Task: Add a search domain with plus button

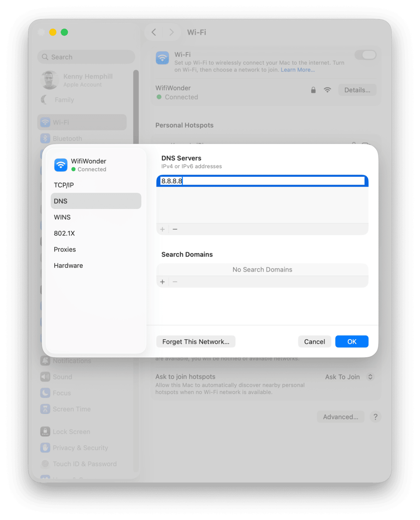Action: pos(162,282)
